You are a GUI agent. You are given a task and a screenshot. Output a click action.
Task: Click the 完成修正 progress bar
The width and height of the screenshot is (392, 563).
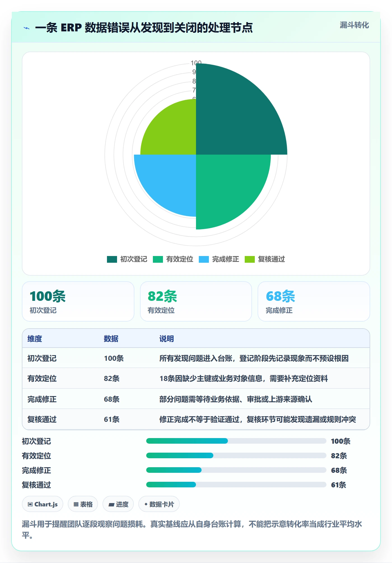[236, 470]
